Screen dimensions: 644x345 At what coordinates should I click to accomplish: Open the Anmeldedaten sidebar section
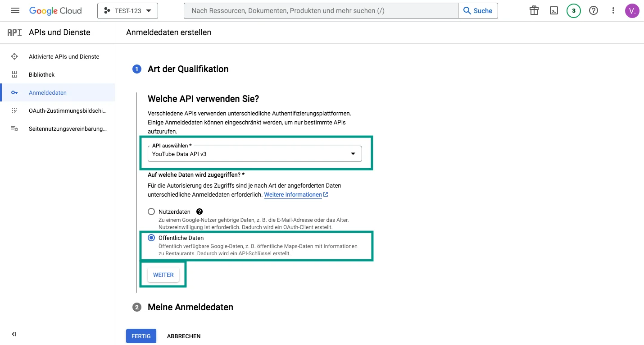tap(48, 92)
